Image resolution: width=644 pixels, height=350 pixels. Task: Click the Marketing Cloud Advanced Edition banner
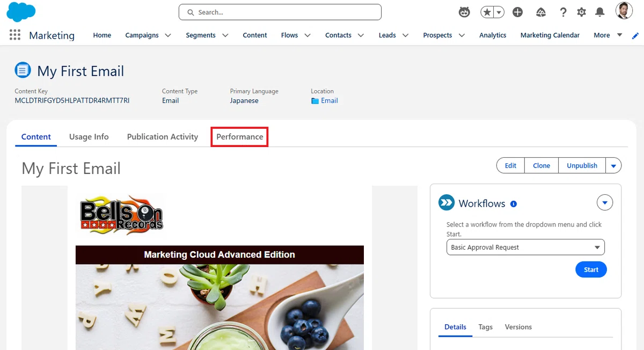219,254
